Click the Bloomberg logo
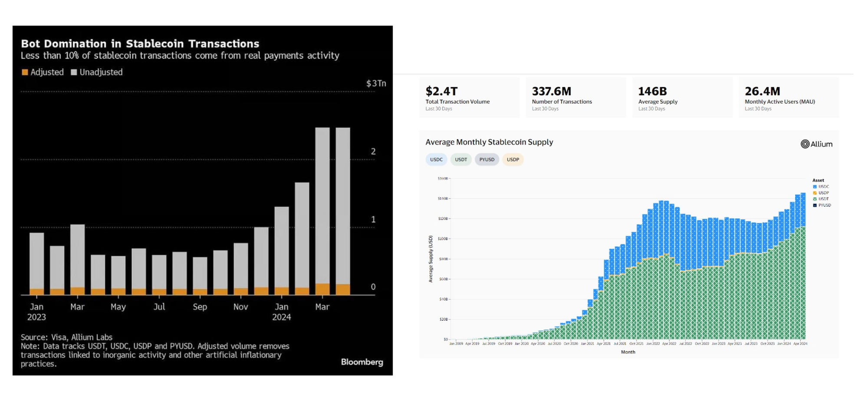The width and height of the screenshot is (868, 395). point(362,362)
